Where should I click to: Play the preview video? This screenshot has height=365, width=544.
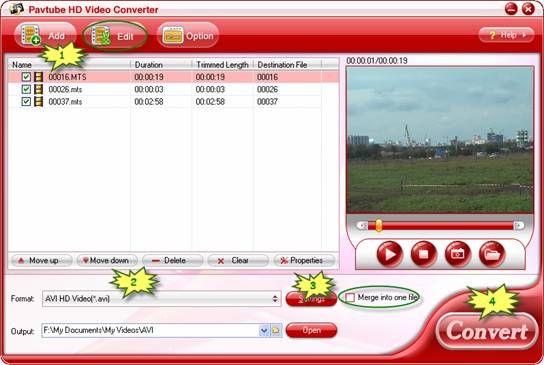[x=390, y=254]
